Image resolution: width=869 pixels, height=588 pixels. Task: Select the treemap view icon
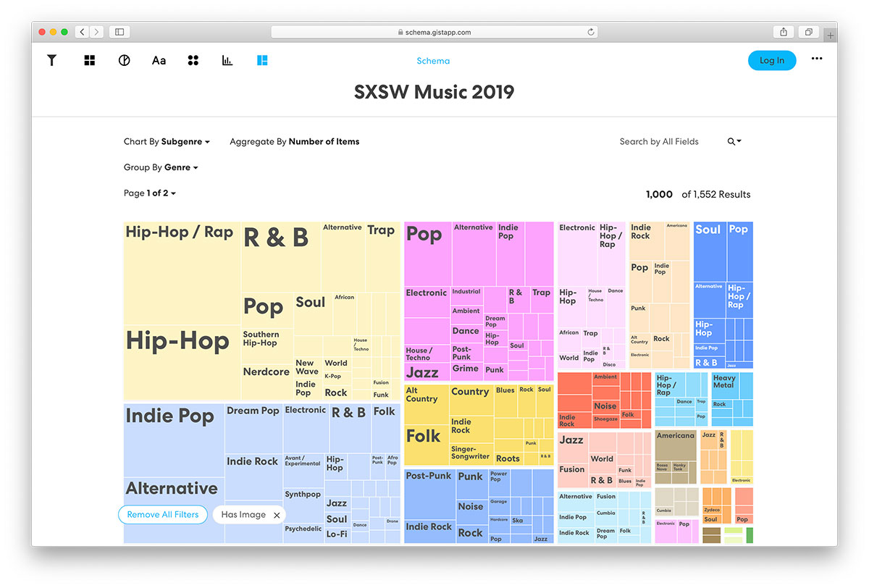pos(262,61)
